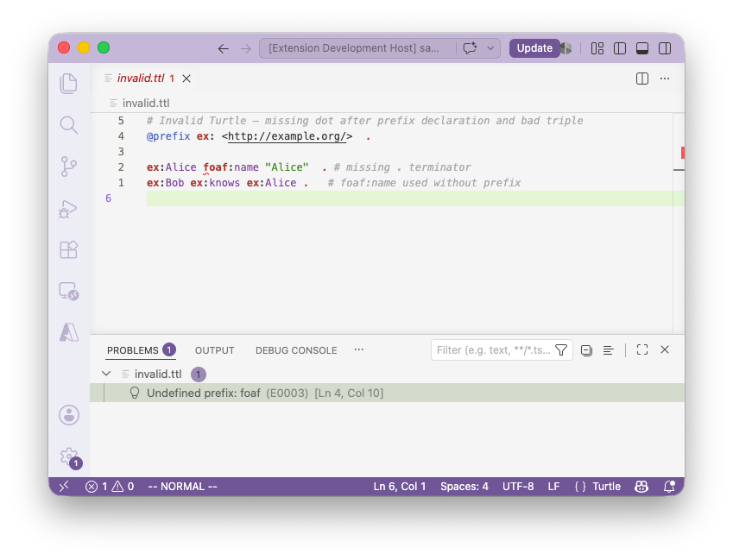Click errors and warnings count in status bar

point(110,486)
